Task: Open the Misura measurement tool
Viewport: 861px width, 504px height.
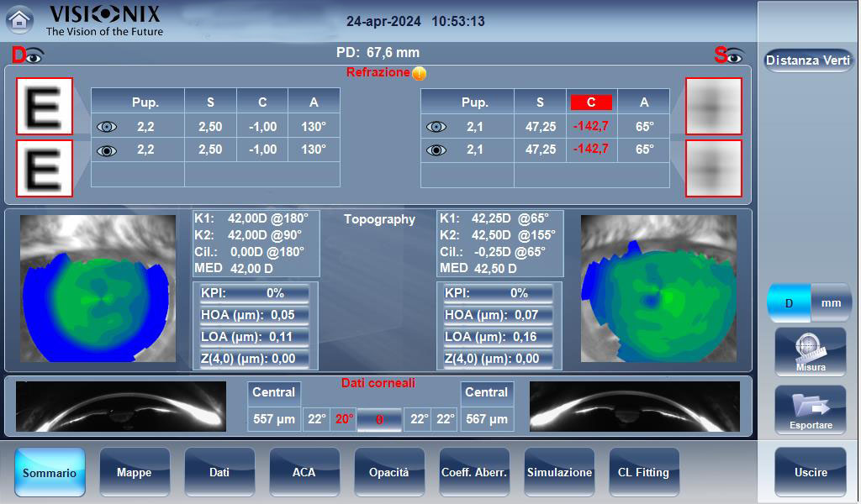Action: click(x=811, y=351)
